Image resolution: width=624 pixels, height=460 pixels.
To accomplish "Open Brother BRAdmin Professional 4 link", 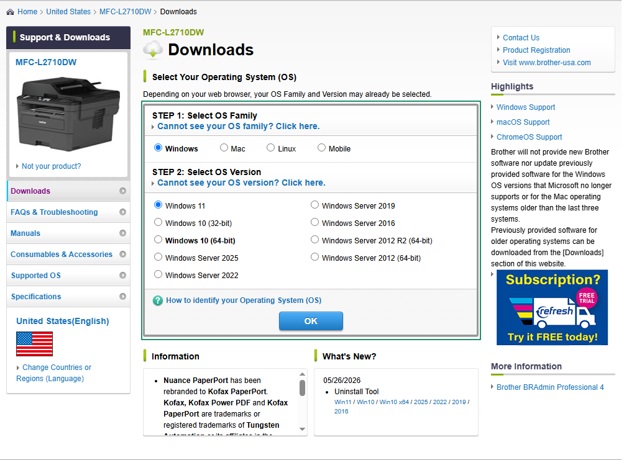I will tap(550, 387).
